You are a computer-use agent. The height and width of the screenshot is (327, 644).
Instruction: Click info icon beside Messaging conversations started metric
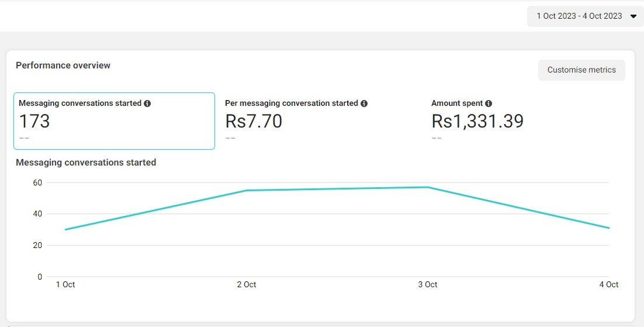(147, 104)
